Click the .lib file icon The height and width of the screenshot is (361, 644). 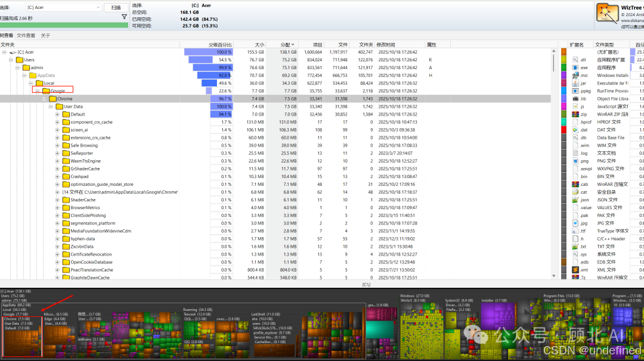[575, 99]
